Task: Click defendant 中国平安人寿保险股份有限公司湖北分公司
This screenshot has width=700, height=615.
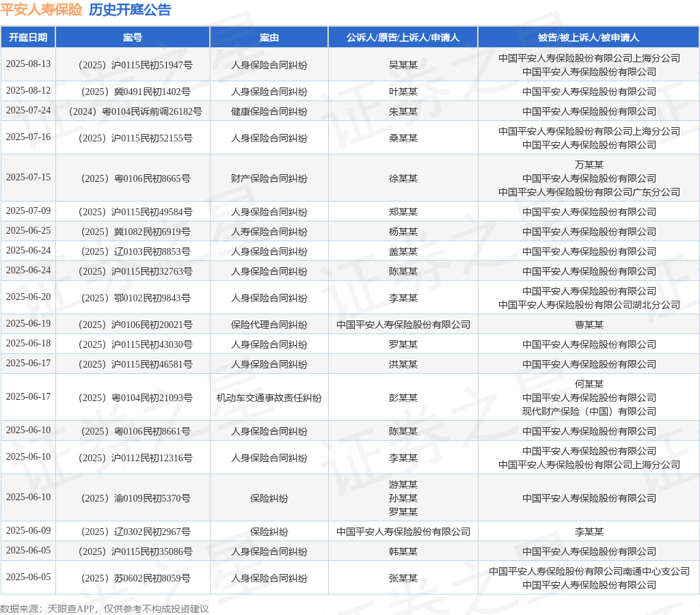Action: [x=589, y=305]
